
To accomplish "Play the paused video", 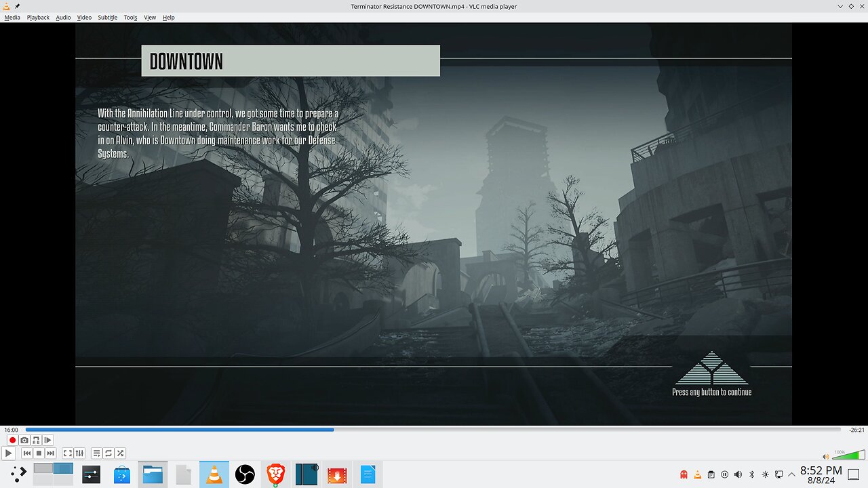I will [x=9, y=453].
